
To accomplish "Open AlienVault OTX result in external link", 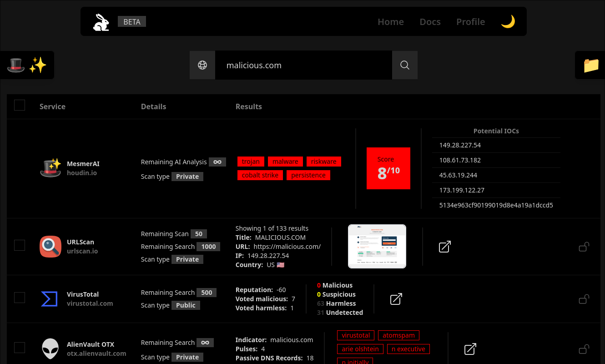I will 470,349.
